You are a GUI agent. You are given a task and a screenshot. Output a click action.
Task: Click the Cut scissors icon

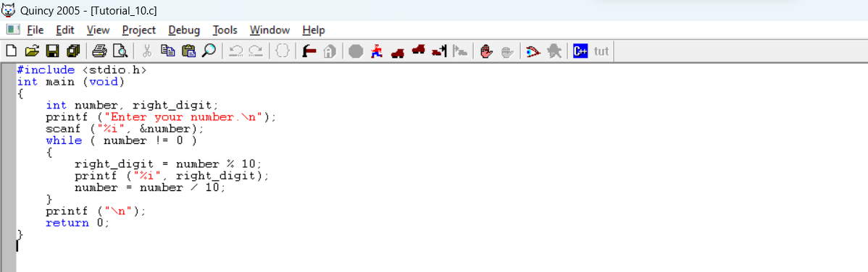tap(146, 51)
